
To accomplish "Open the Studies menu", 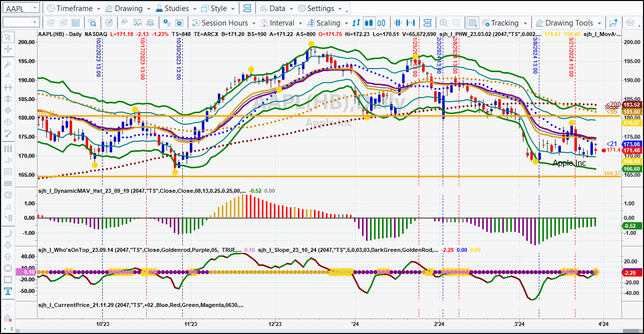I will click(176, 9).
